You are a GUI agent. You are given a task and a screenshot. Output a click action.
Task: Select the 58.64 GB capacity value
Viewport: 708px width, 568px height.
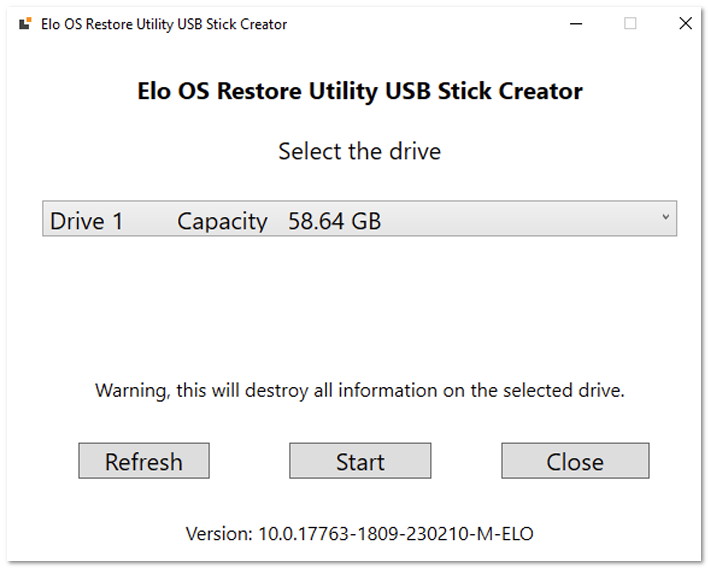(335, 221)
